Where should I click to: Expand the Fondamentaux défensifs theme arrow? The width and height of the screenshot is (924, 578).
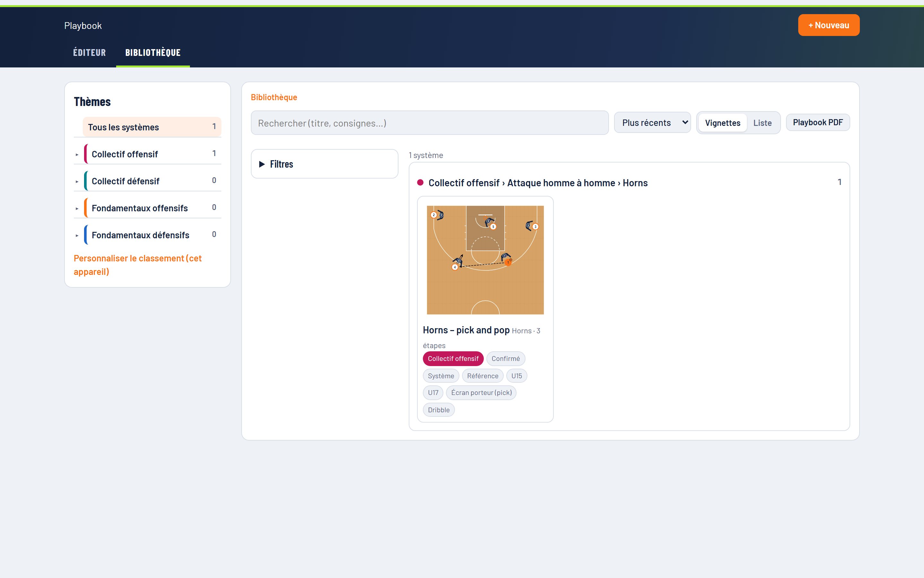77,235
